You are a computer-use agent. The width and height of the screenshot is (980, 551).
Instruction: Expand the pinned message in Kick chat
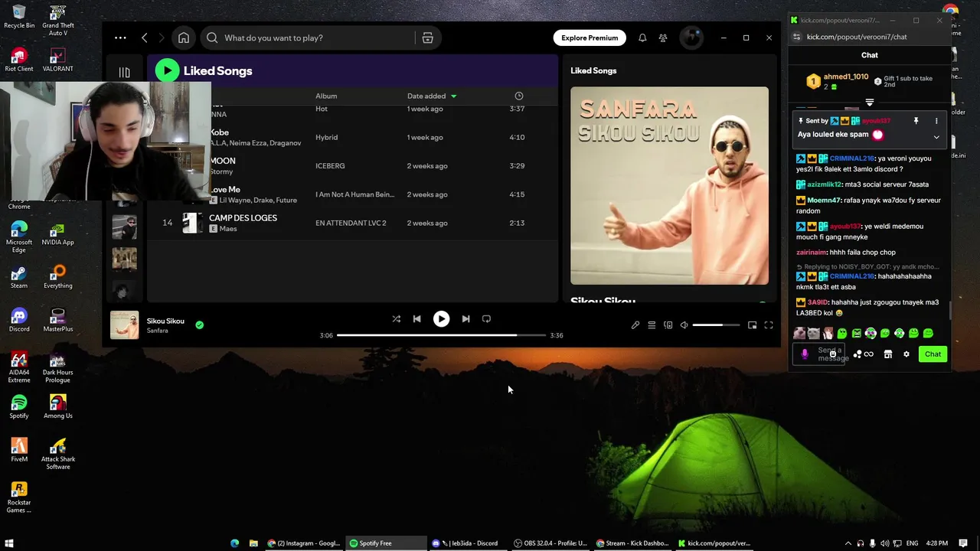936,137
